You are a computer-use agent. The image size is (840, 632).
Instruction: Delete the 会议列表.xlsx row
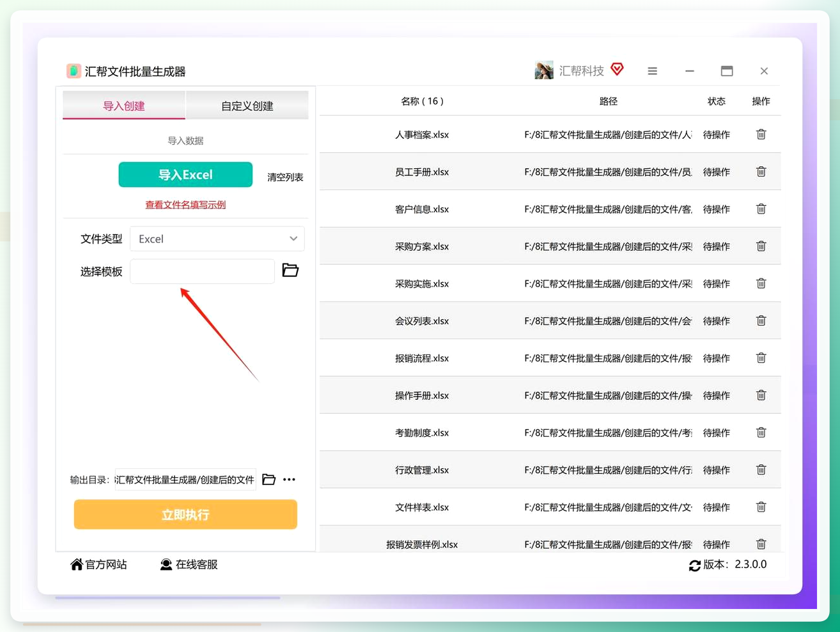point(761,320)
